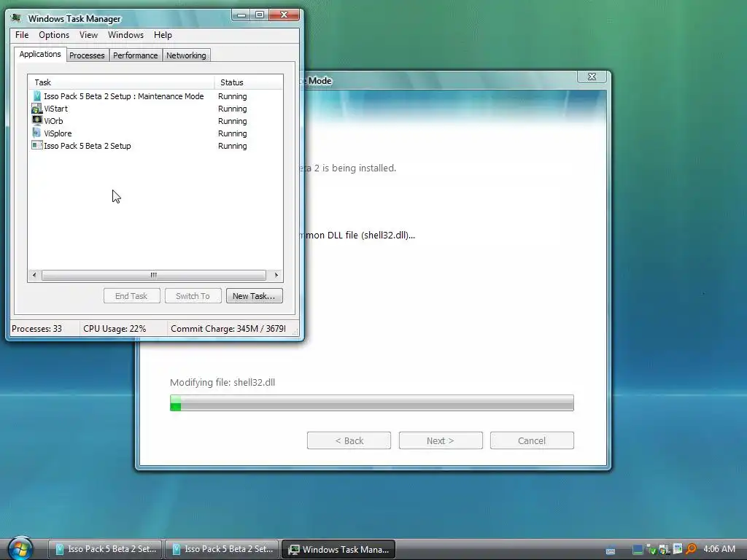Click the Commit Charge status entry
The height and width of the screenshot is (560, 747).
228,329
